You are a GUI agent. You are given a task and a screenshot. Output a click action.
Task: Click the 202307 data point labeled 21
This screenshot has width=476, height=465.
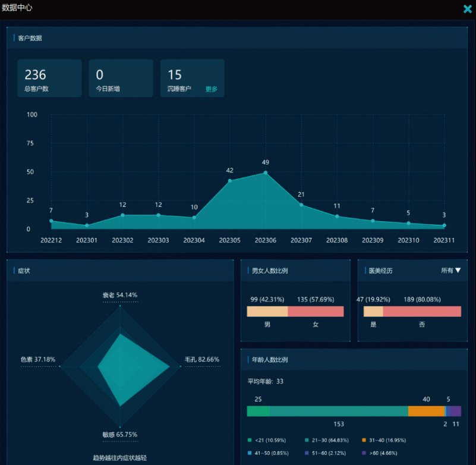[x=301, y=205]
